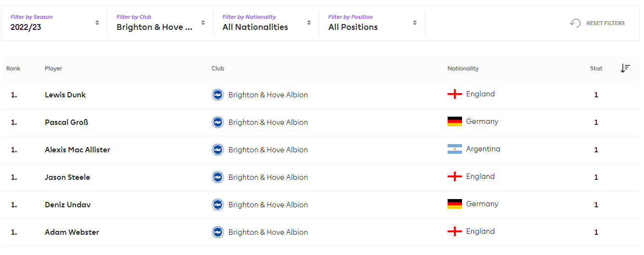Click the Brighton club badge in Alexis Mac Allister's row
The height and width of the screenshot is (255, 644).
218,149
